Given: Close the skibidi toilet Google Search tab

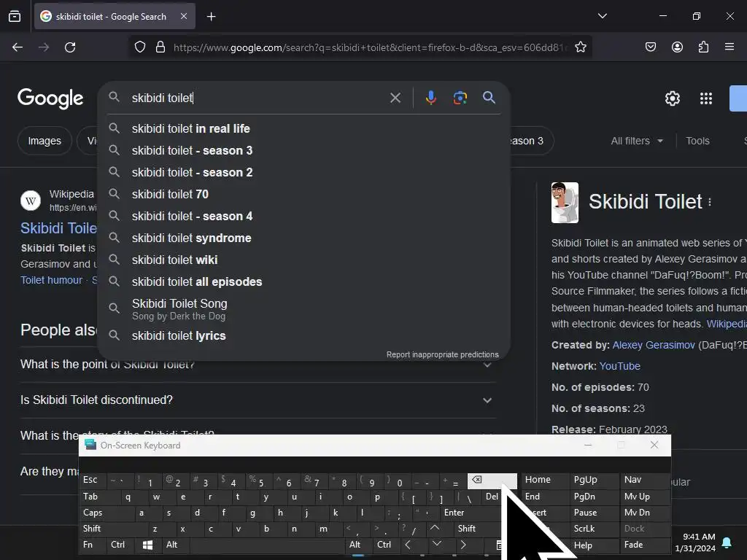Looking at the screenshot, I should 184,16.
